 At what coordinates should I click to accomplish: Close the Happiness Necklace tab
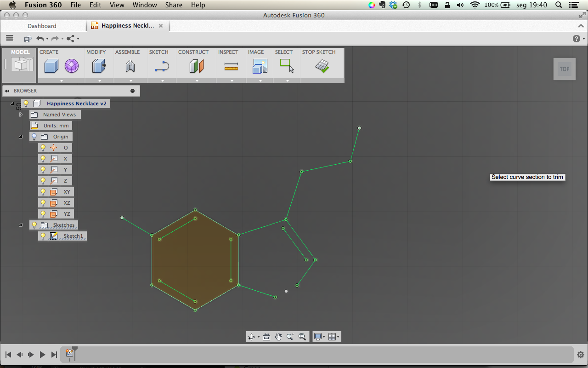[x=161, y=26]
